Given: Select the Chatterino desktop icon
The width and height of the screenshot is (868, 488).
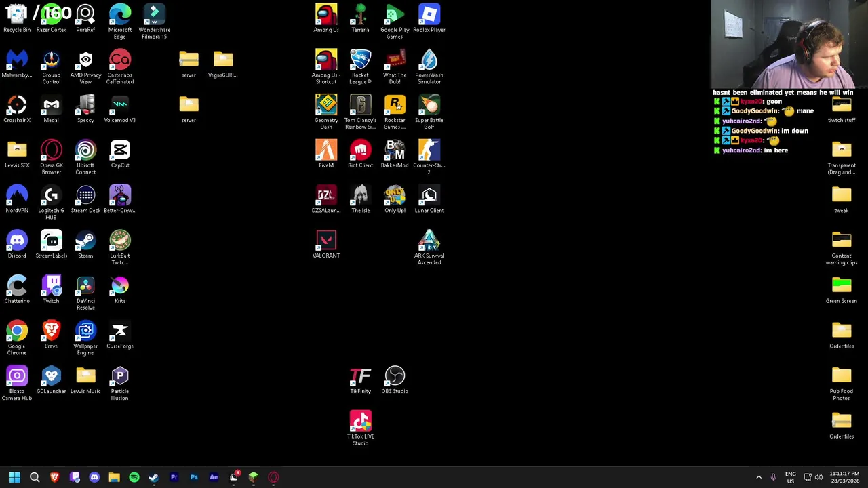Looking at the screenshot, I should 17,290.
